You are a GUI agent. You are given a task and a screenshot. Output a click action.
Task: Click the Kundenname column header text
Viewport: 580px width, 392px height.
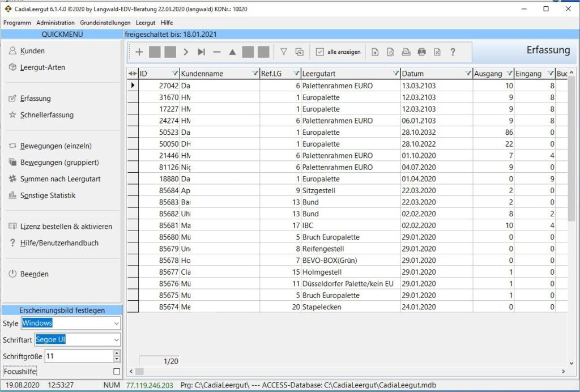coord(202,74)
